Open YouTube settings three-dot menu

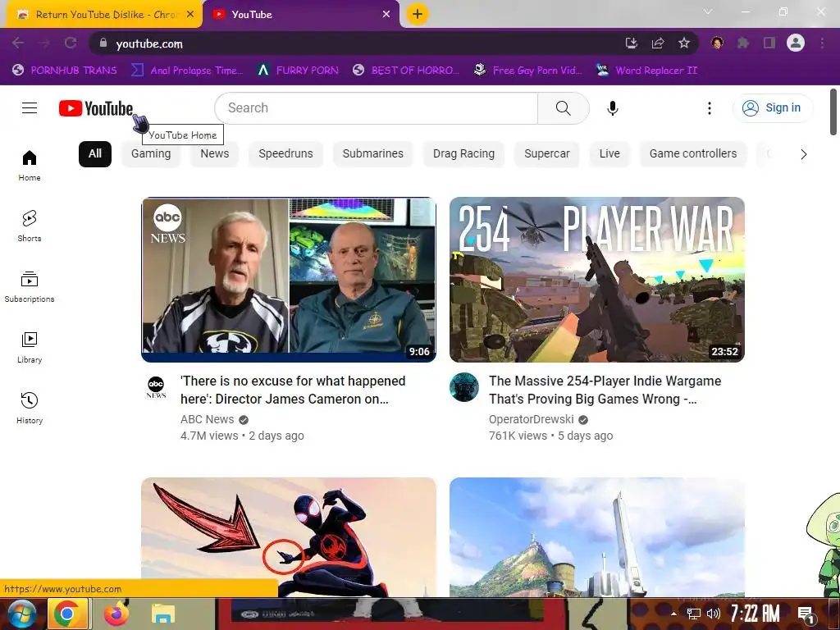coord(710,108)
